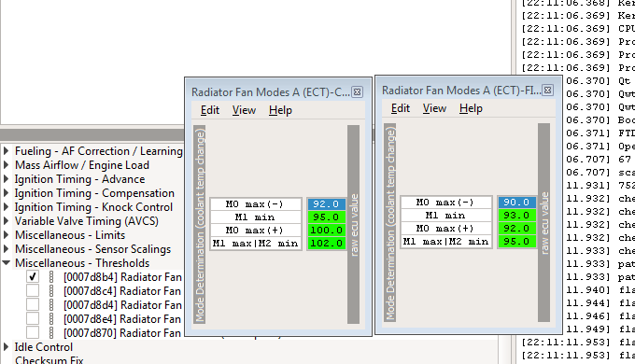This screenshot has width=635, height=364.
Task: Click M0 max(+) row header in left table
Action: point(256,230)
